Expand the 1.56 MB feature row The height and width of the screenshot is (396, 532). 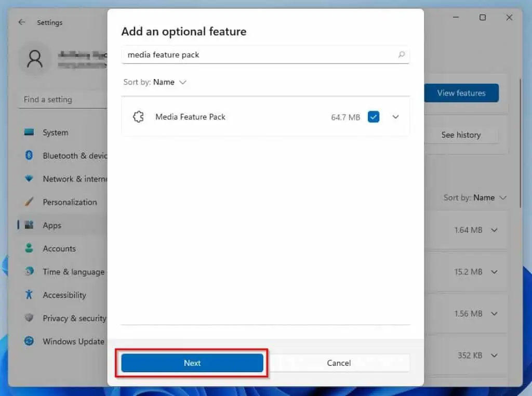click(495, 313)
